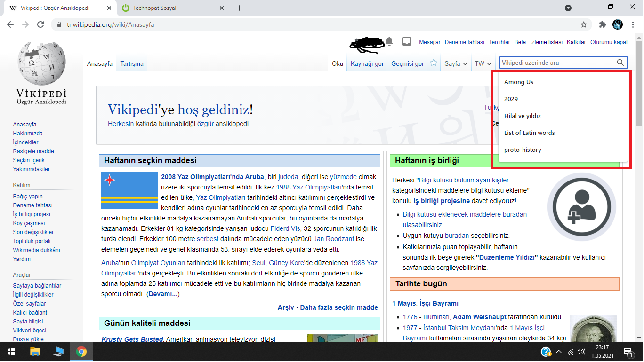Click the Mesajlar link
The image size is (644, 362).
click(430, 42)
